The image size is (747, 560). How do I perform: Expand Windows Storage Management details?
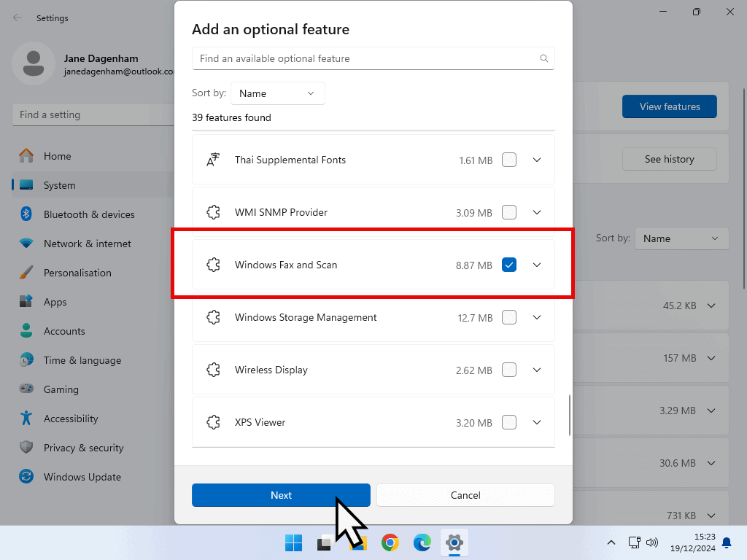click(x=537, y=317)
